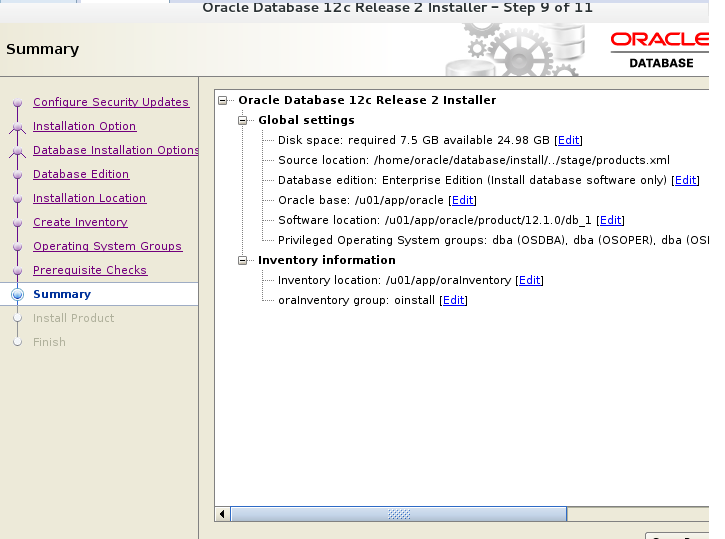
Task: Navigate to the Operating System Groups step
Action: 108,246
